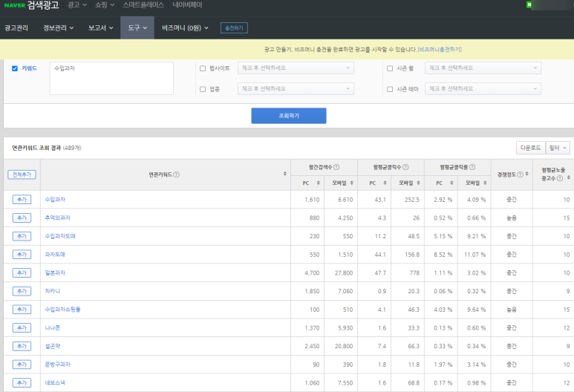The height and width of the screenshot is (392, 574).
Task: Sort by 경쟁정도 column arrows
Action: tap(526, 174)
